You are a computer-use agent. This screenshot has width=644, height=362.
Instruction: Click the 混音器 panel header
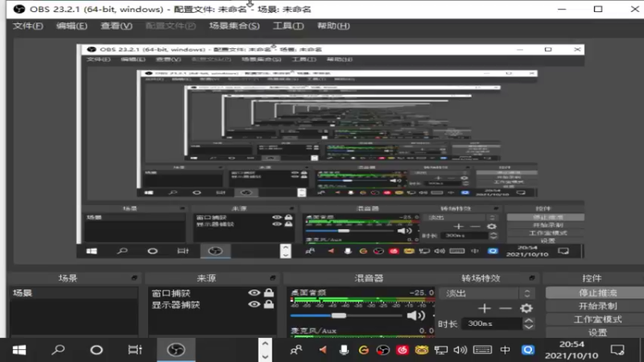click(x=369, y=278)
